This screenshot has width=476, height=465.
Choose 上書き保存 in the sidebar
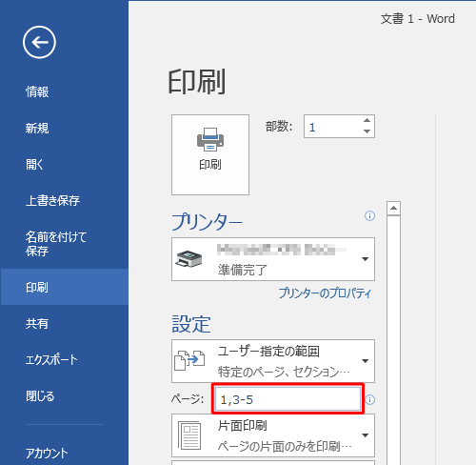(52, 201)
